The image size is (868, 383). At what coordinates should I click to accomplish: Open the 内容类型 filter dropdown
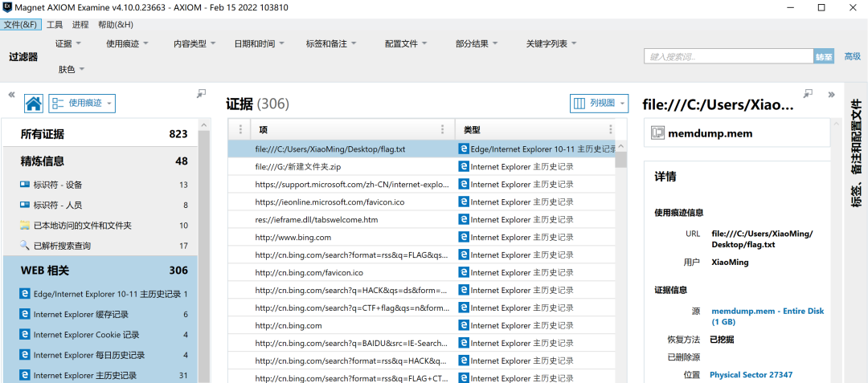[194, 43]
